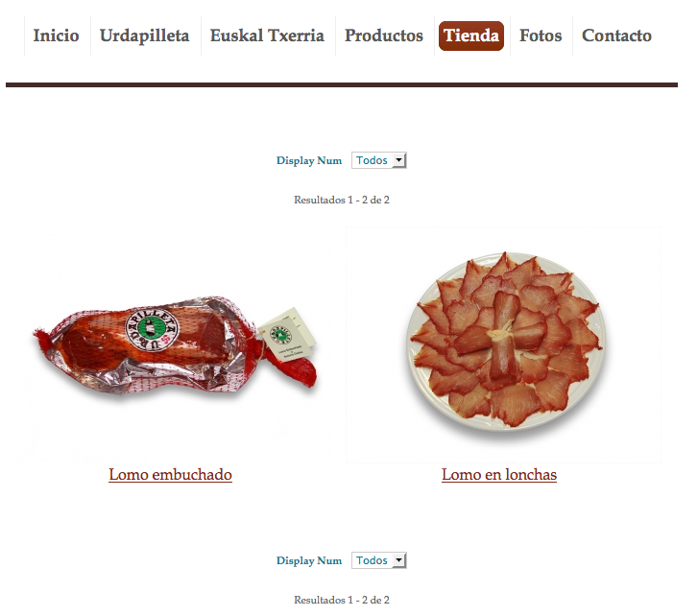
Task: Click the red netting end of the lomo package
Action: pyautogui.click(x=297, y=369)
